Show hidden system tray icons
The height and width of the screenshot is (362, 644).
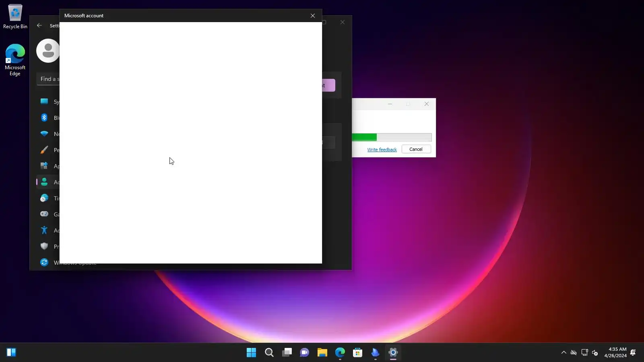[563, 353]
